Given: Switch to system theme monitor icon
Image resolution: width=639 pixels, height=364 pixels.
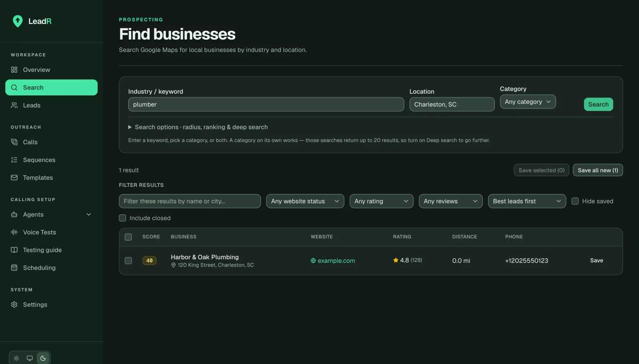Looking at the screenshot, I should (30, 358).
